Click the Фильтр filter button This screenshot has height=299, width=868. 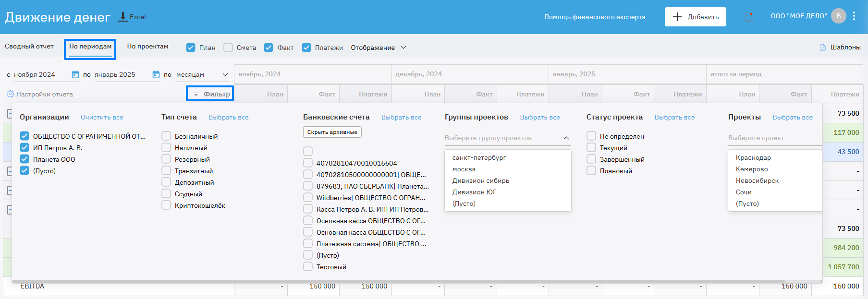[x=210, y=94]
